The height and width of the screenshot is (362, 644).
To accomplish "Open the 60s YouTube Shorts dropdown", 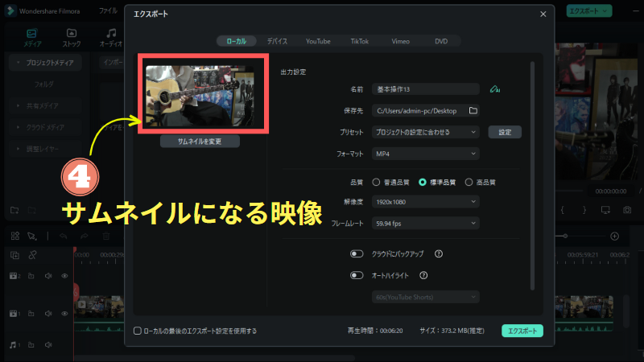I will tap(426, 297).
